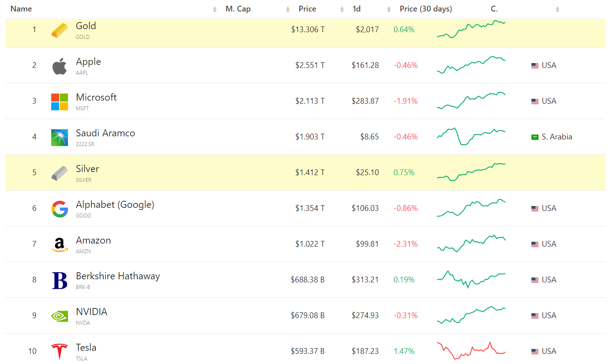610x364 pixels.
Task: Open the Microsoft company page link
Action: (x=96, y=97)
